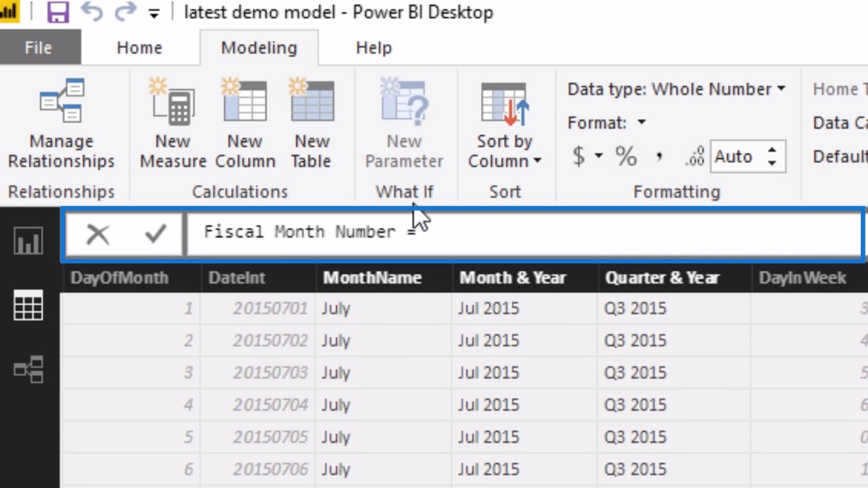
Task: Click DayOfMonth value 4
Action: tap(131, 404)
